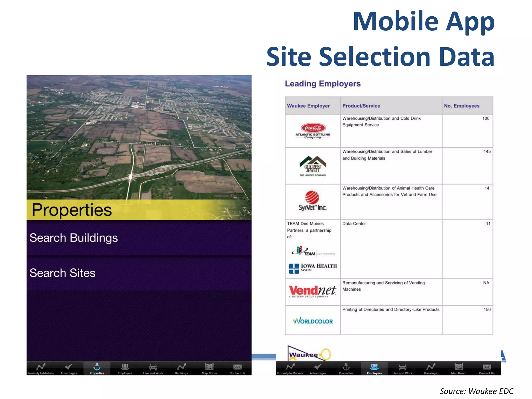This screenshot has width=532, height=399.
Task: Open Proximity to Markets in left app tab bar
Action: pyautogui.click(x=41, y=369)
